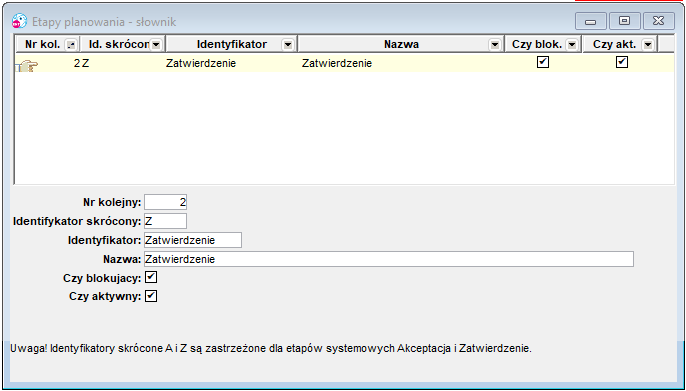Focus the Identyfikator text field
Image resolution: width=686 pixels, height=391 pixels.
pyautogui.click(x=193, y=240)
